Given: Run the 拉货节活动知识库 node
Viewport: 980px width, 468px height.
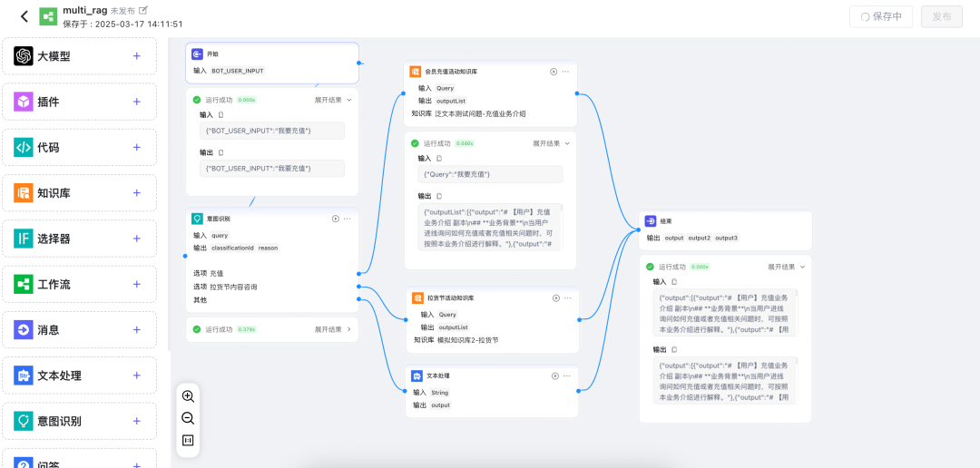Looking at the screenshot, I should click(x=555, y=298).
